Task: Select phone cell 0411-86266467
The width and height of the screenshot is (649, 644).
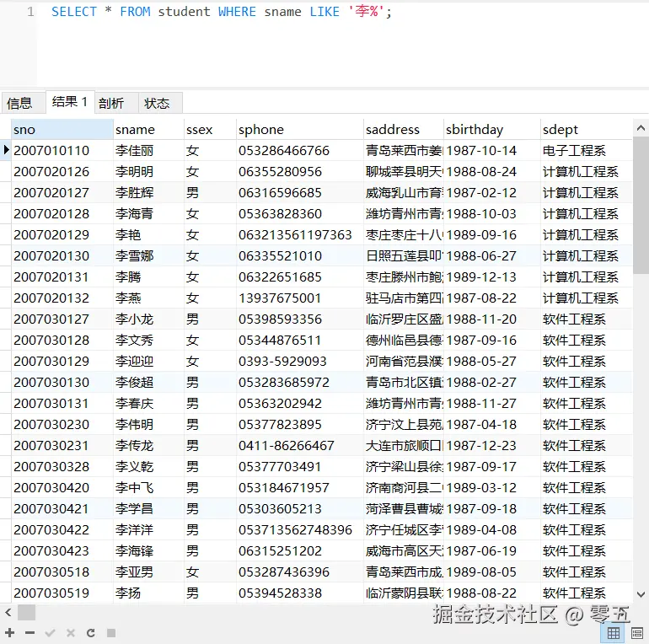Action: [x=300, y=446]
